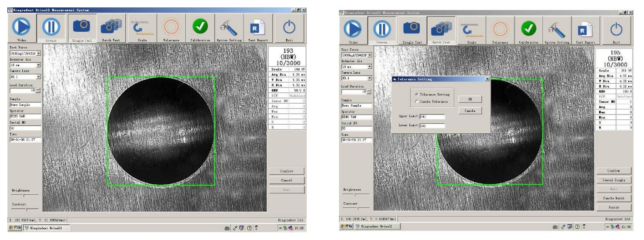
Task: Click Operator field in left window
Action: 25,117
